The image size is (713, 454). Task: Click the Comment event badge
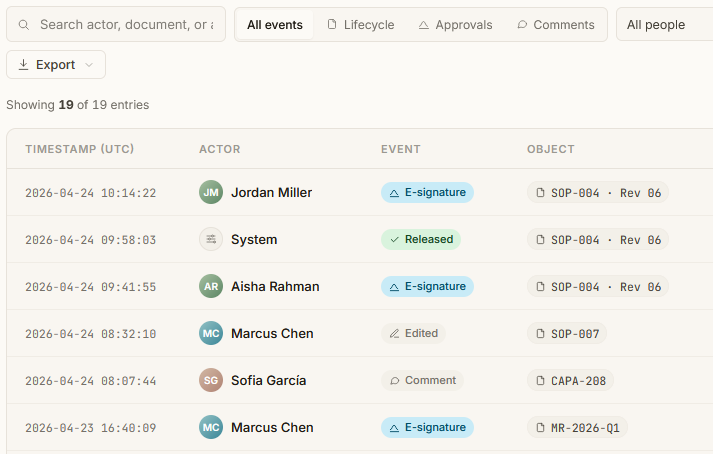pos(422,380)
